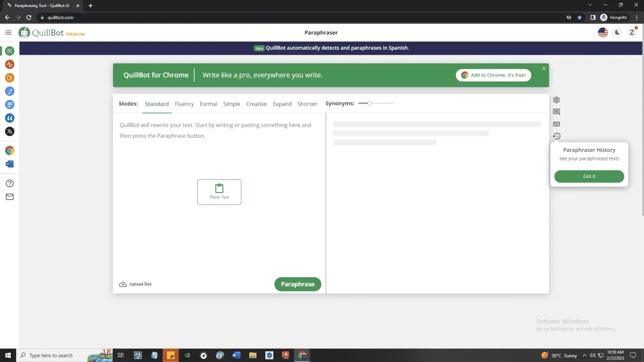
Task: Switch to Fluency mode
Action: click(184, 104)
